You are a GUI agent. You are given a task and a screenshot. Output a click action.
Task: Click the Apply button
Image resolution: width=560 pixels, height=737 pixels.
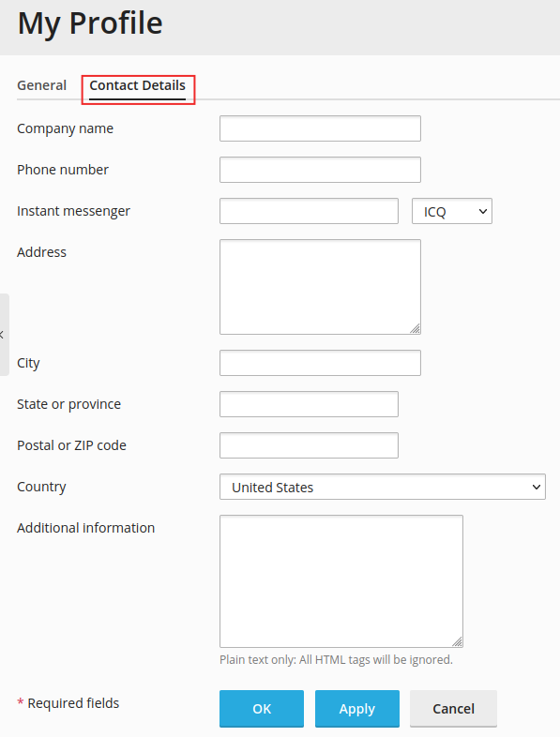(356, 708)
